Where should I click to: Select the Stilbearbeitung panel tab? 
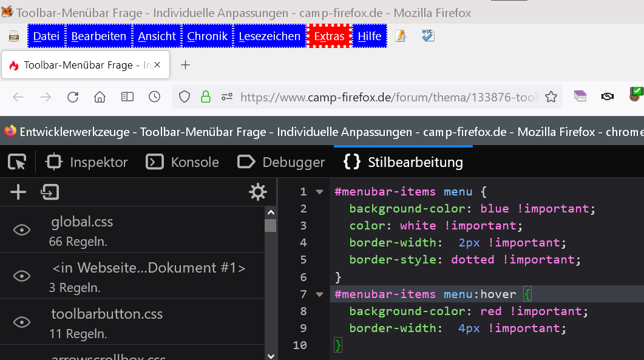403,162
